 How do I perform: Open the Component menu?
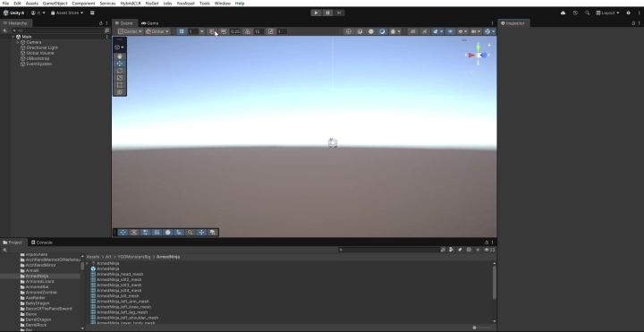83,4
